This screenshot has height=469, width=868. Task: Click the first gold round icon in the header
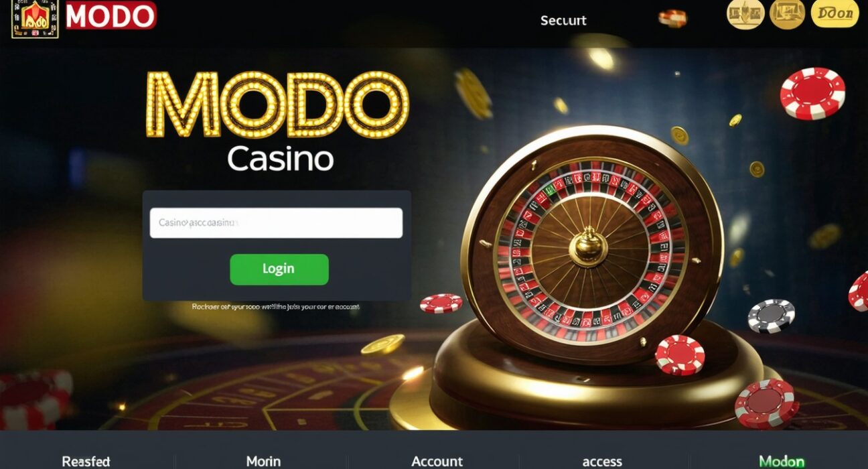[745, 13]
